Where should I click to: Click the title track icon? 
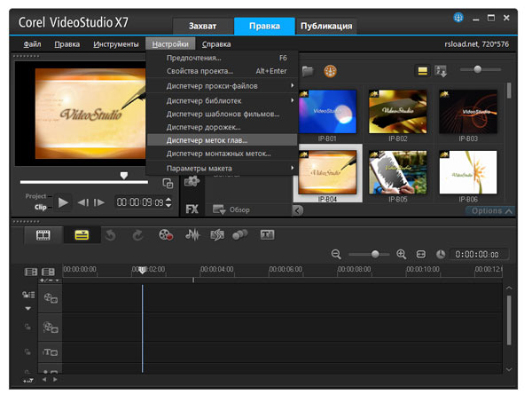click(51, 352)
